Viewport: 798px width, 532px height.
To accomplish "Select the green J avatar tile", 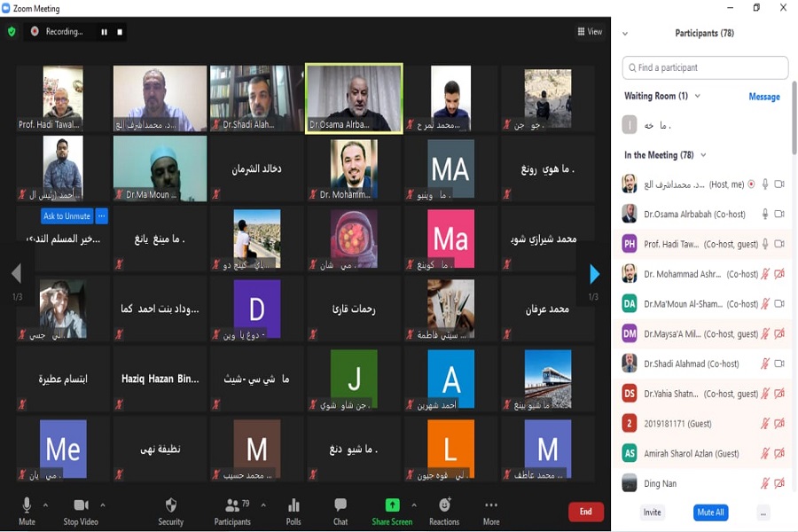I will 354,379.
